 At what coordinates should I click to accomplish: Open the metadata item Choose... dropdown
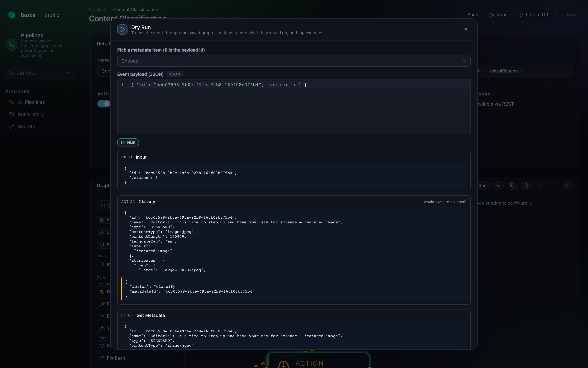click(x=294, y=61)
